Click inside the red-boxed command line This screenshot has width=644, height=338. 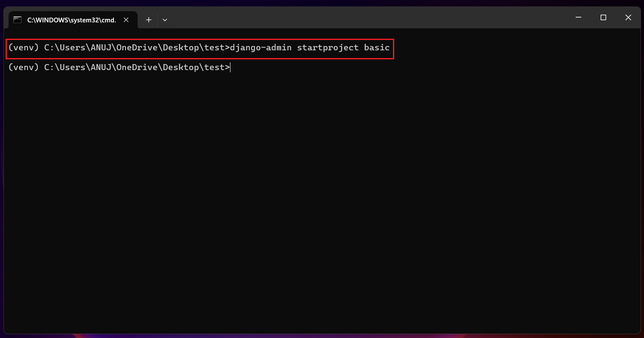point(200,47)
